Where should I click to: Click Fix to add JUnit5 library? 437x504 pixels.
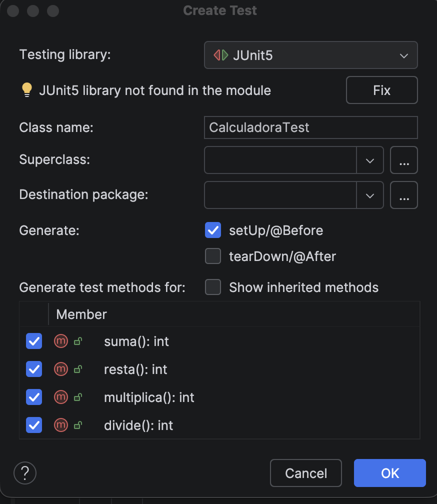tap(381, 90)
